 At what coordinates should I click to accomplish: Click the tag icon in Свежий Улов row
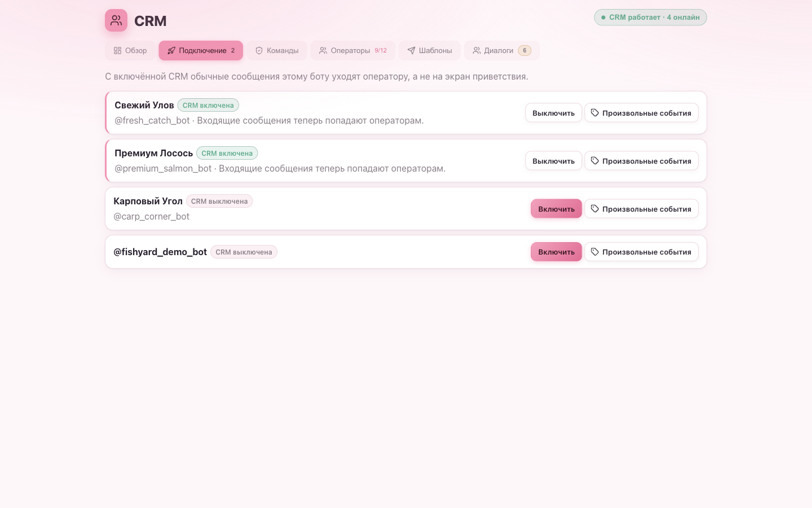coord(595,113)
